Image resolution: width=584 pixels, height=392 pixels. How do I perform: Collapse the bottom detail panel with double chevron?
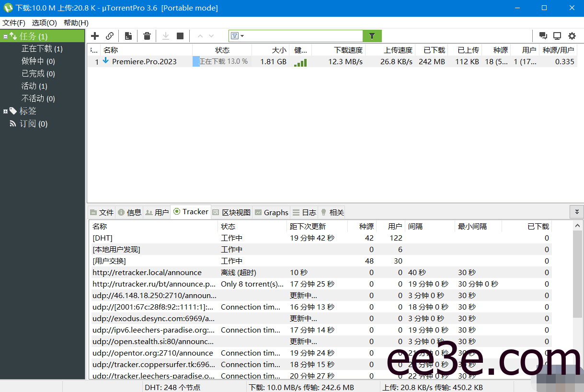point(577,211)
